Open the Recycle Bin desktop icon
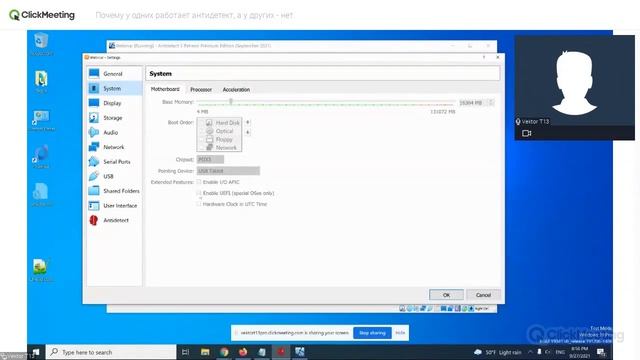The width and height of the screenshot is (640, 360). click(41, 44)
